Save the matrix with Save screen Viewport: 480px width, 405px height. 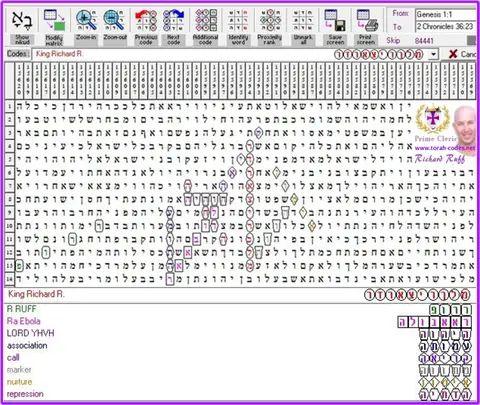coord(335,27)
